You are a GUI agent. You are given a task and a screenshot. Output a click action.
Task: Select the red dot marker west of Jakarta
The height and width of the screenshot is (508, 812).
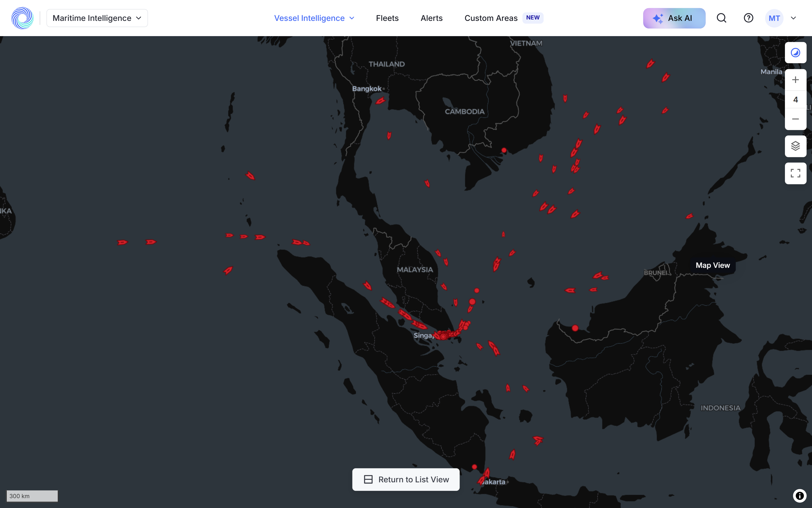click(474, 467)
